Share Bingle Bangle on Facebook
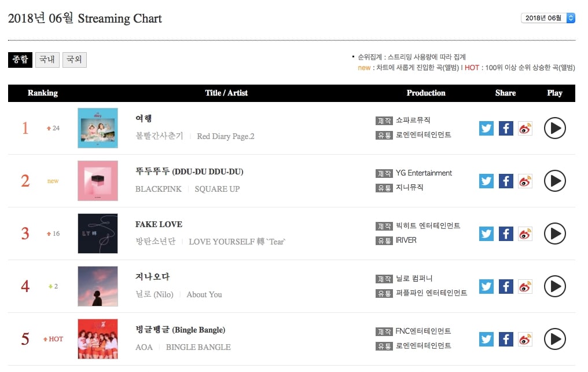This screenshot has height=372, width=588. (506, 339)
